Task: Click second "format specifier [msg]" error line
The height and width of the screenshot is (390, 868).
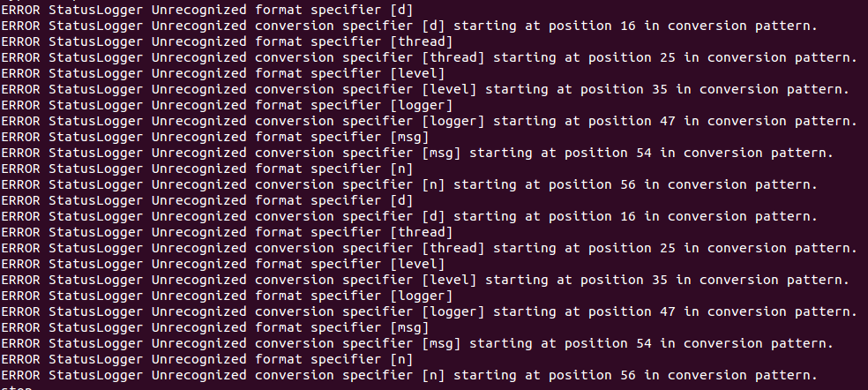Action: click(x=214, y=327)
